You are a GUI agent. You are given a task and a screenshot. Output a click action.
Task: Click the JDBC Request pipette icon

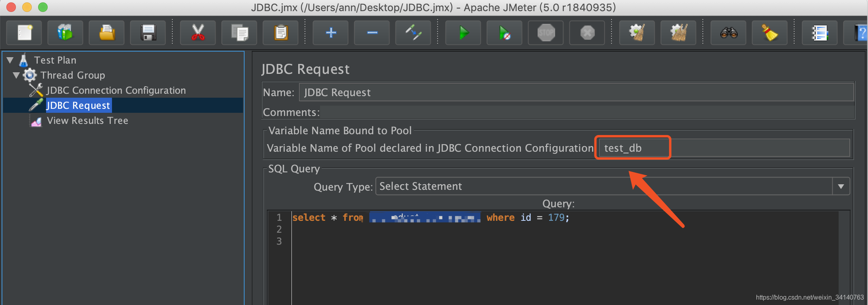pyautogui.click(x=36, y=105)
